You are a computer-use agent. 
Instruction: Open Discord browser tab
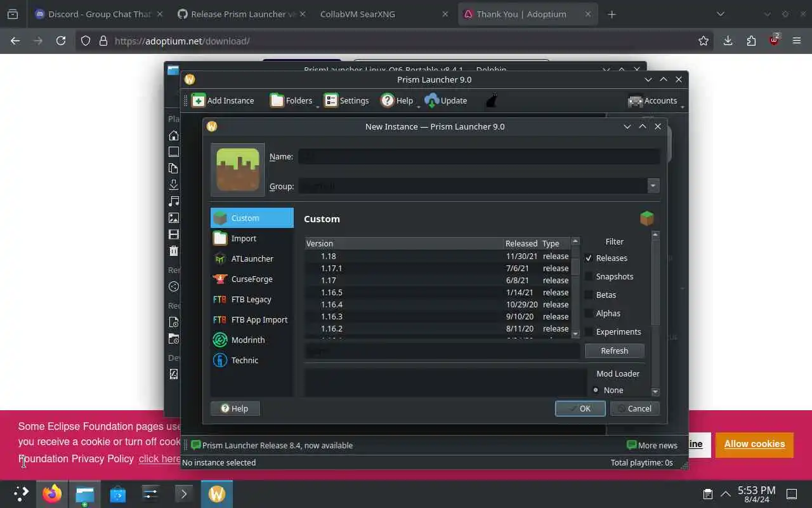coord(100,14)
